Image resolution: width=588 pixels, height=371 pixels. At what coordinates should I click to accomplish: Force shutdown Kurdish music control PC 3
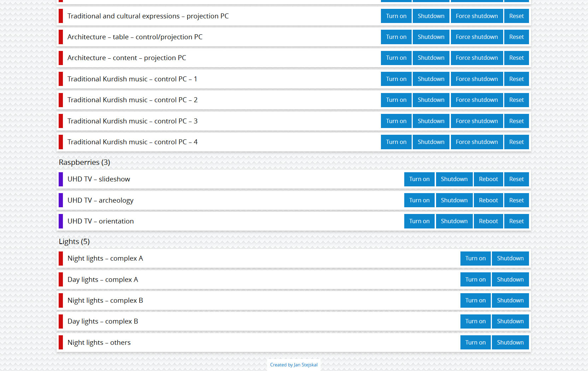point(477,121)
